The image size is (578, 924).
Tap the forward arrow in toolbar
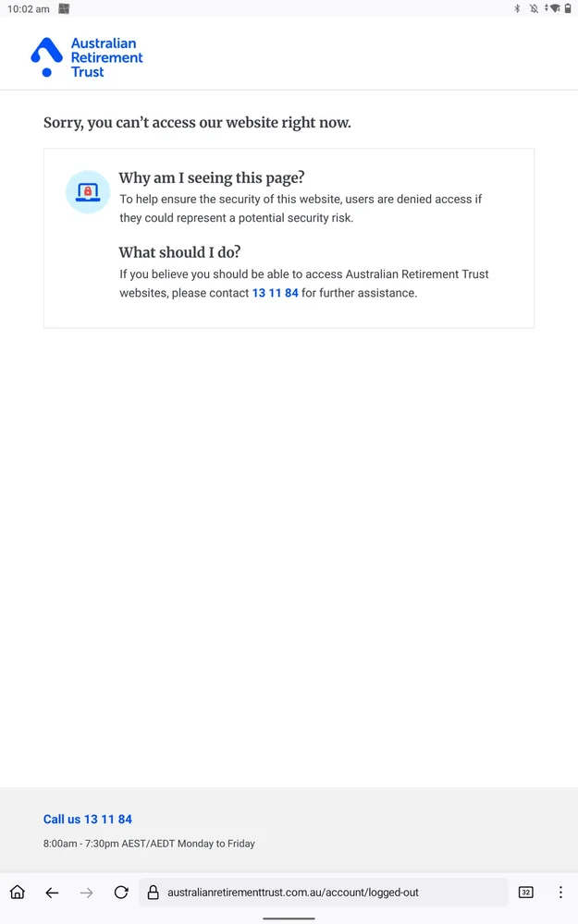point(87,893)
